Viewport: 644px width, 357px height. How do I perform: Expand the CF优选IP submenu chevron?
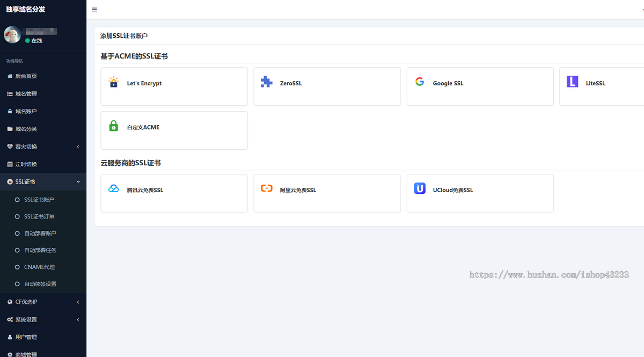point(78,302)
